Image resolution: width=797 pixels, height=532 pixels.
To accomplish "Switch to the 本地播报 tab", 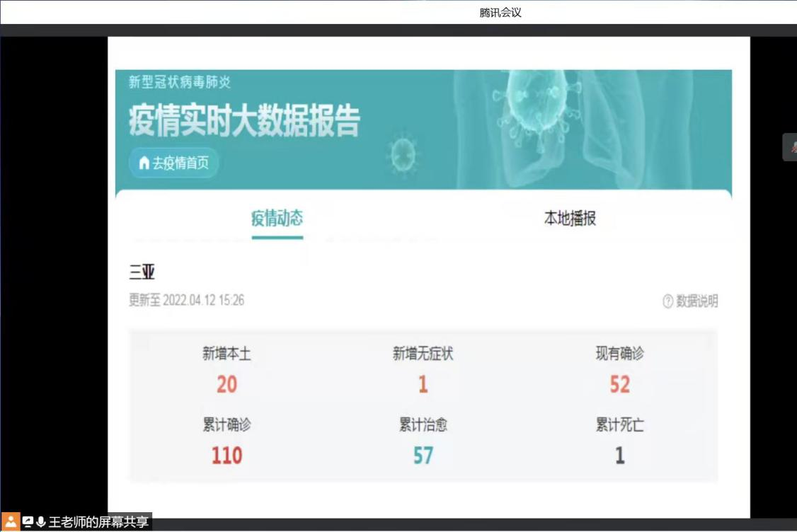I will point(570,219).
